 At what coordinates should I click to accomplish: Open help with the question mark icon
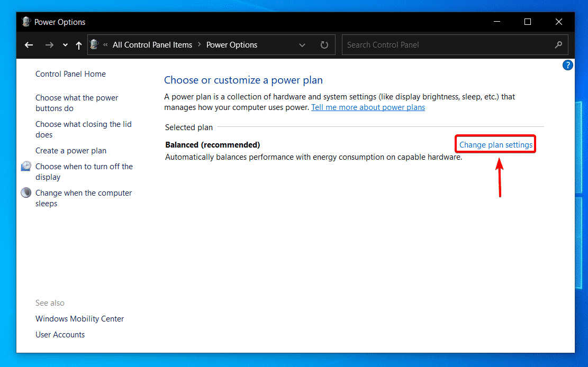pyautogui.click(x=567, y=65)
